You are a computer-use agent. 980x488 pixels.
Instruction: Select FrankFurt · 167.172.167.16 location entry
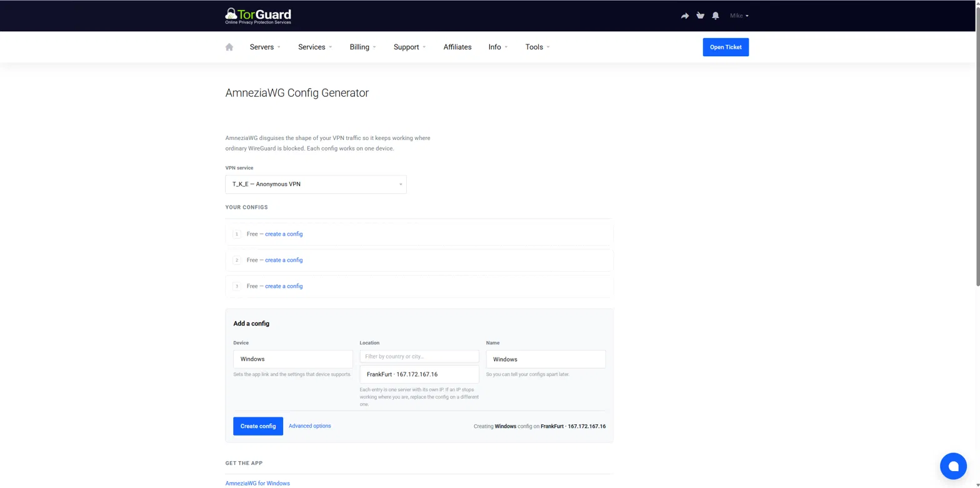click(x=419, y=374)
